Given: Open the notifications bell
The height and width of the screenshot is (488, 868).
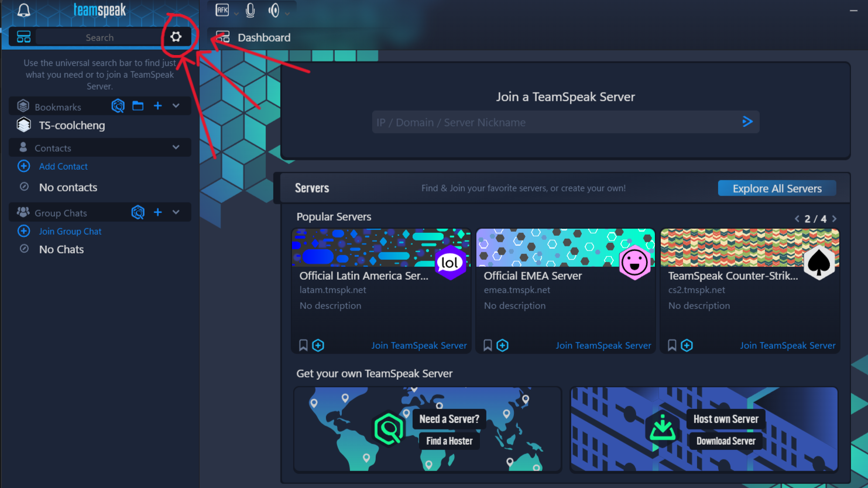Looking at the screenshot, I should [x=23, y=10].
